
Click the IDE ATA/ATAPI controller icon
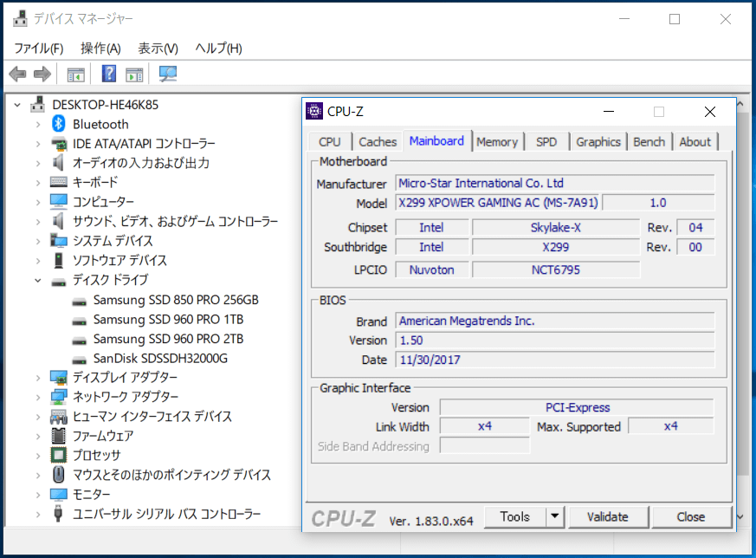[59, 144]
